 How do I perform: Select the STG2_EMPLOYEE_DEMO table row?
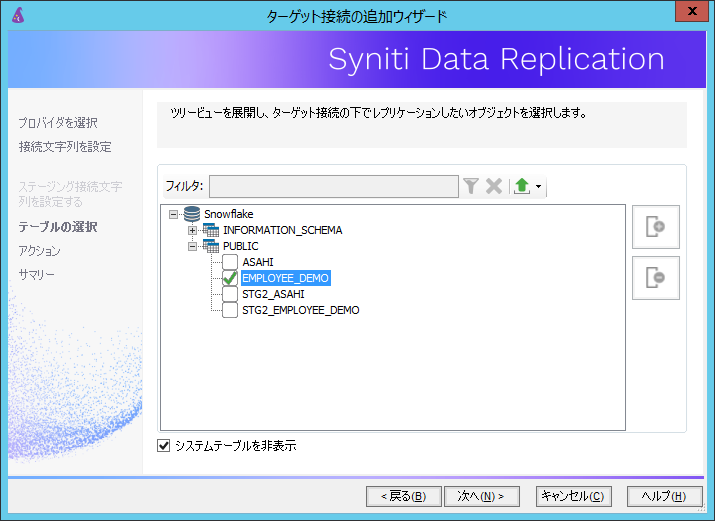click(x=301, y=310)
